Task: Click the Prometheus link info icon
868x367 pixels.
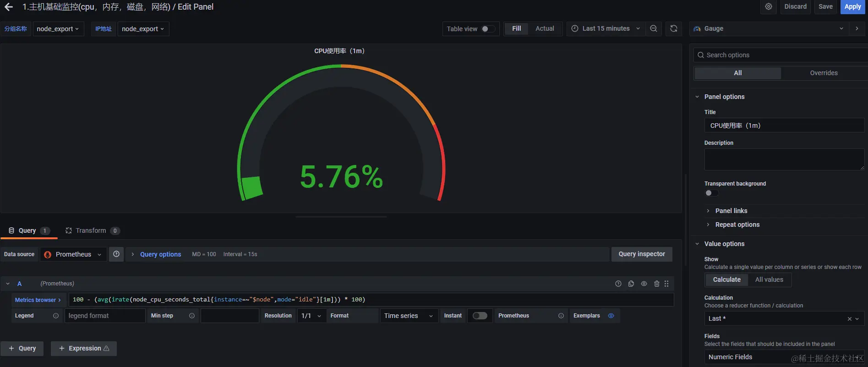Action: [561, 316]
